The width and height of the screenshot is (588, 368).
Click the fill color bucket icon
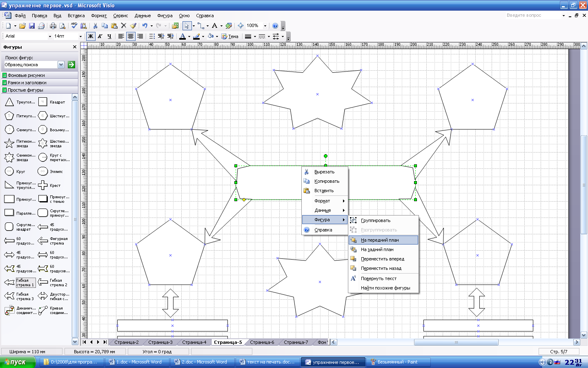[211, 36]
